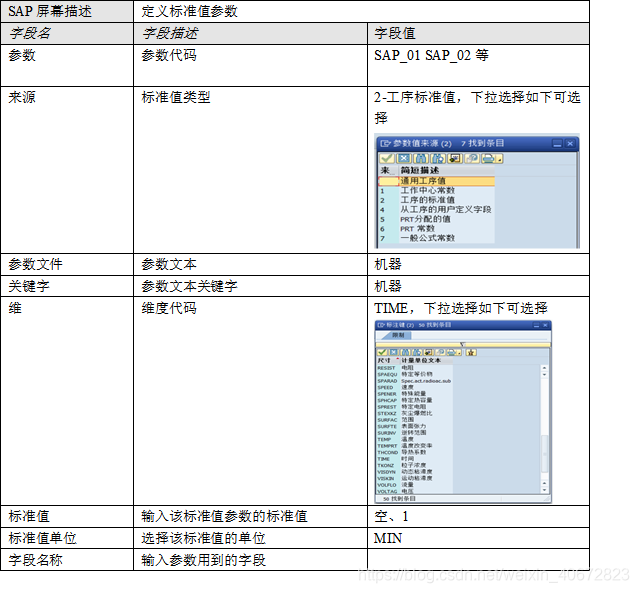Minimize the 标注键 dialog
The height and width of the screenshot is (593, 639).
(536, 325)
